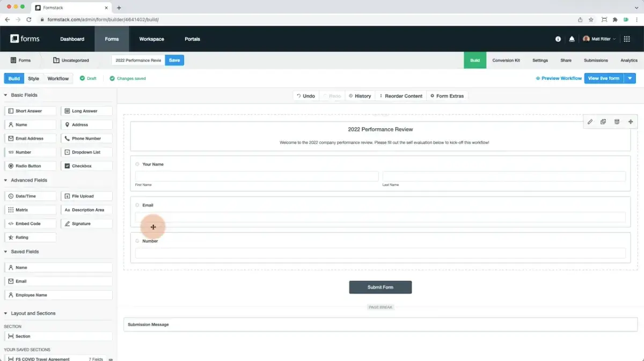
Task: Add a Checkbox field
Action: pyautogui.click(x=86, y=166)
